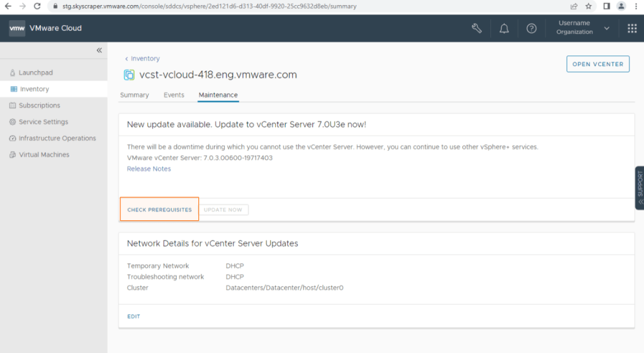Click the Open vCenter button
The height and width of the screenshot is (353, 644).
(597, 64)
